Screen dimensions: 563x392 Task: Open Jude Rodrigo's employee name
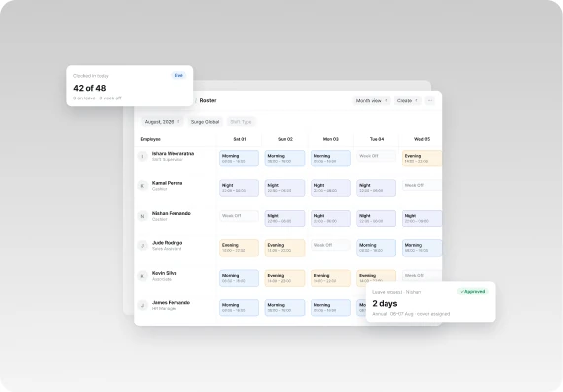pos(167,243)
